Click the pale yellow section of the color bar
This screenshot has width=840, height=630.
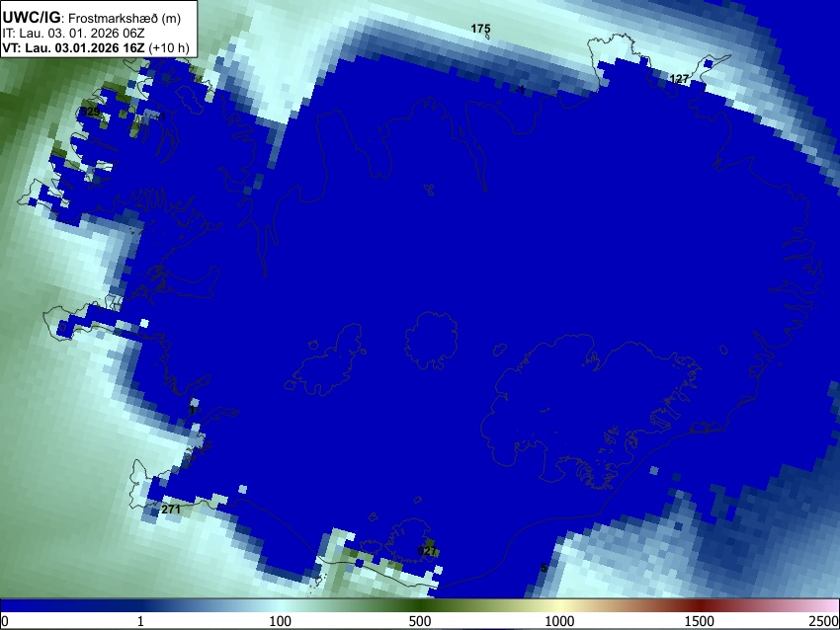click(559, 605)
